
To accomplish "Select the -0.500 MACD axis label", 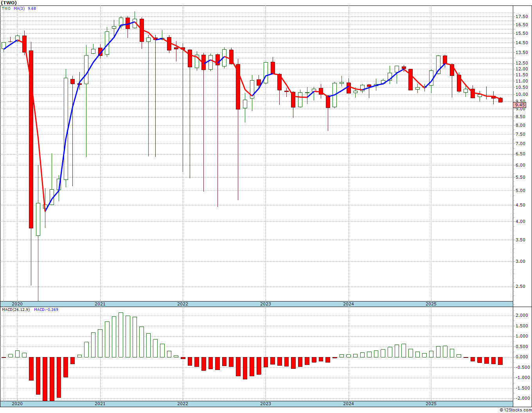I will tap(523, 367).
